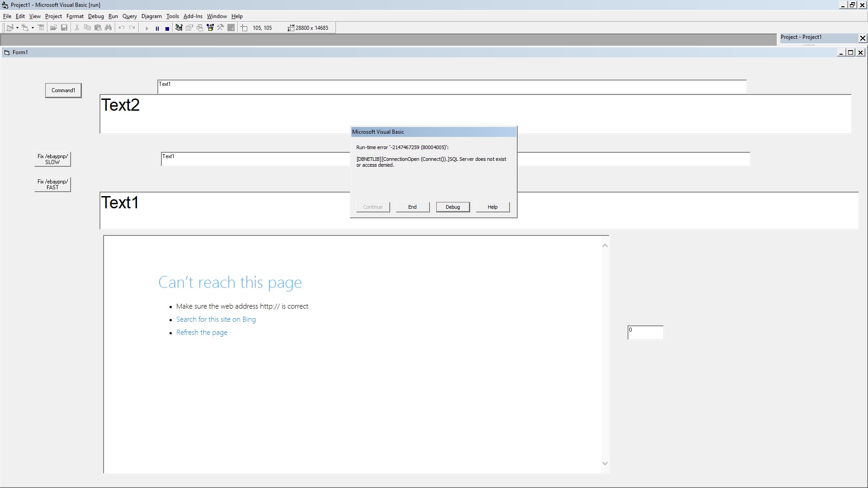Open the Form Layout Window icon
Image resolution: width=868 pixels, height=488 pixels.
pos(200,28)
